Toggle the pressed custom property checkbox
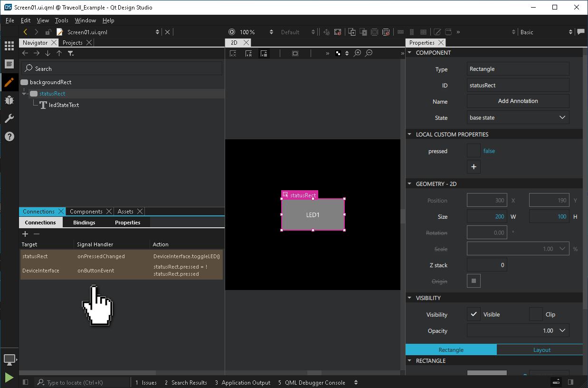This screenshot has width=588, height=388. (474, 151)
